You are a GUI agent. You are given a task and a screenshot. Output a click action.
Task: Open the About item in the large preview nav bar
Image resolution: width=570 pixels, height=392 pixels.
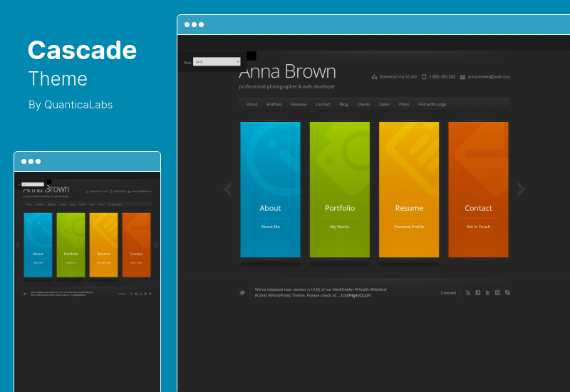252,104
